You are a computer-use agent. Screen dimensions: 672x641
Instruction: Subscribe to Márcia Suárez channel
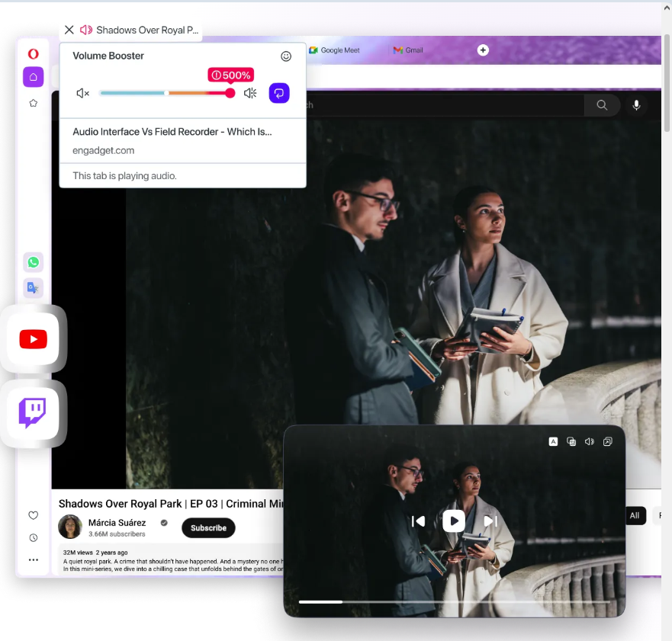point(208,528)
